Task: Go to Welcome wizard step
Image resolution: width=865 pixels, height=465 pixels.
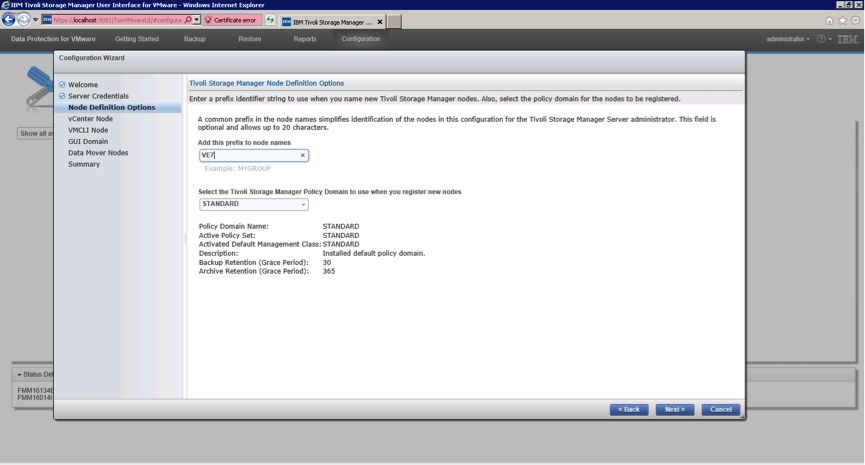Action: [83, 84]
